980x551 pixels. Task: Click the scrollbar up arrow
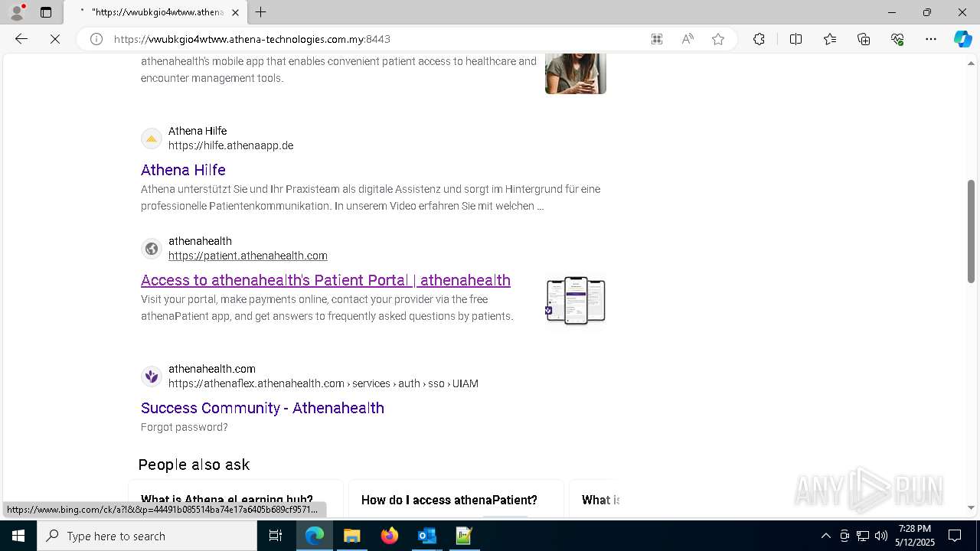972,63
